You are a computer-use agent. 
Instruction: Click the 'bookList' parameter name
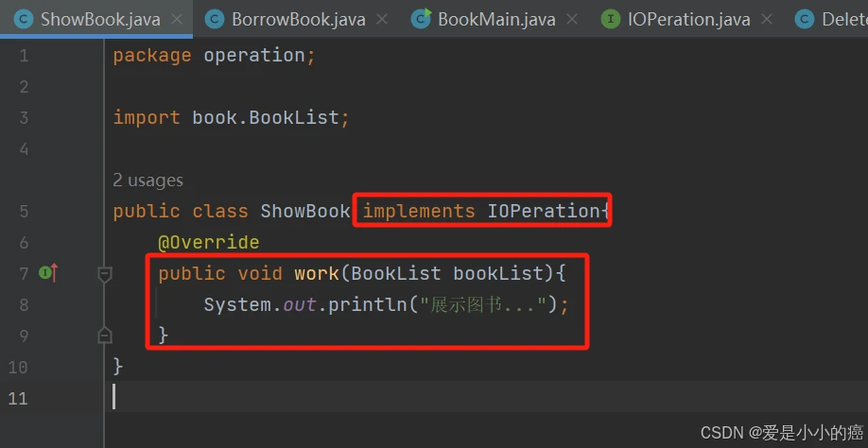click(498, 273)
